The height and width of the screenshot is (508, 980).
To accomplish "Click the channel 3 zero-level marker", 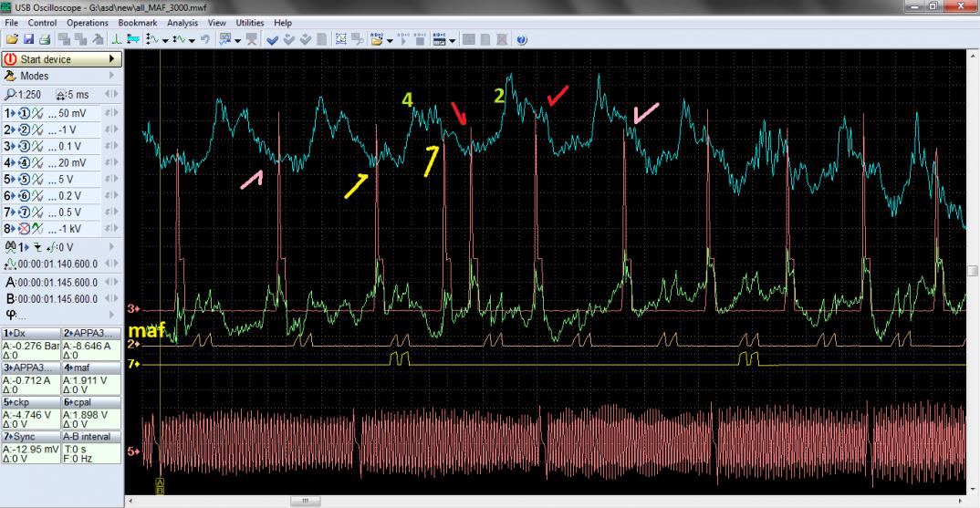I will [133, 308].
